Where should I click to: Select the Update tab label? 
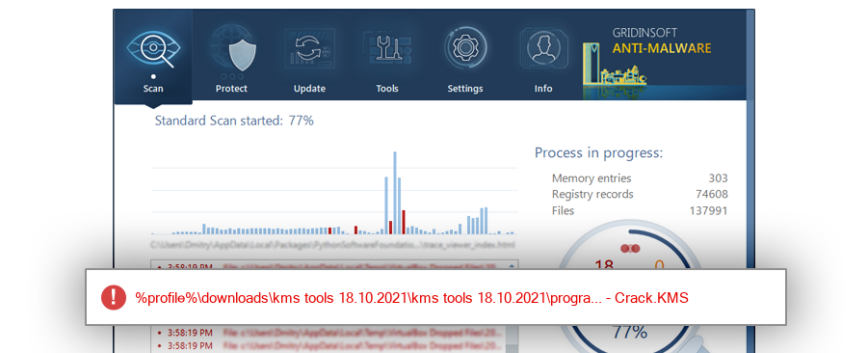(309, 89)
